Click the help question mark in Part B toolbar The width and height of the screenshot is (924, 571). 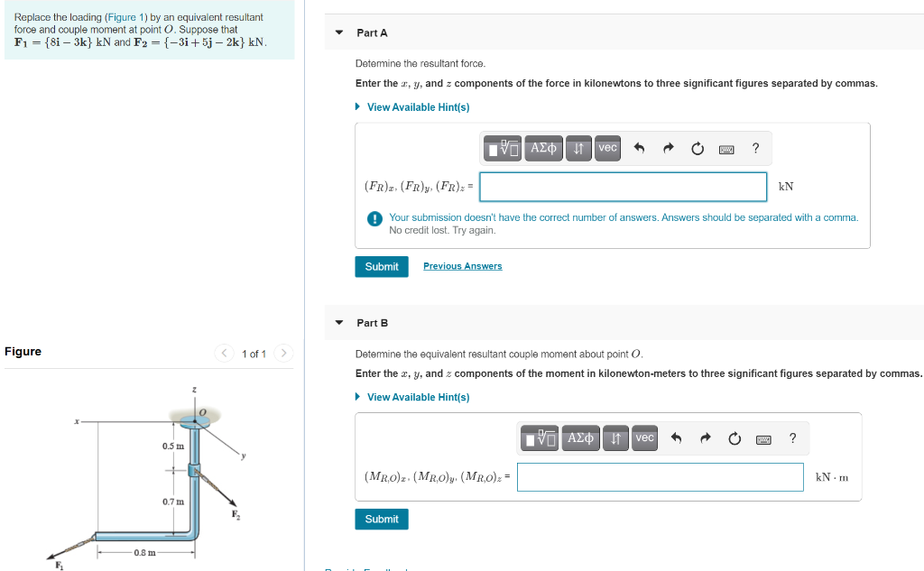[792, 437]
